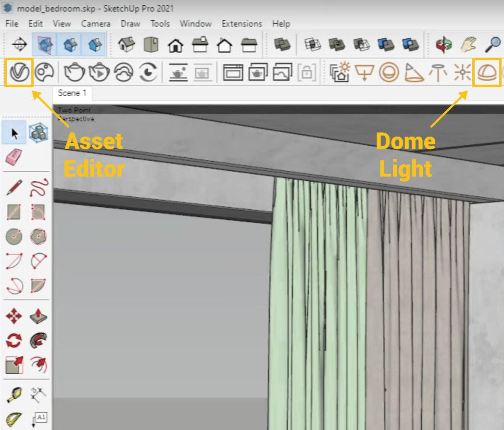Switch to the Scene 1 tab
Screen dimensions: 504x430
71,93
